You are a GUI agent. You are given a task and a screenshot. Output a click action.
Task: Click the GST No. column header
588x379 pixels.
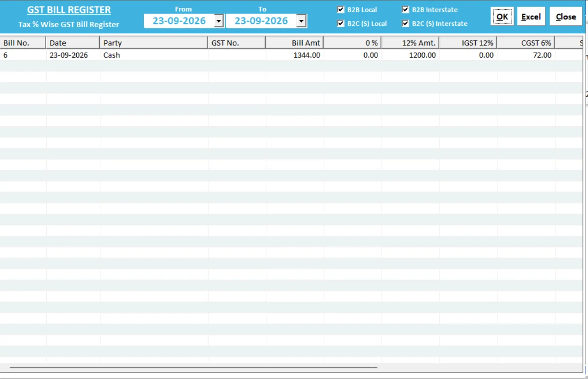pyautogui.click(x=237, y=43)
